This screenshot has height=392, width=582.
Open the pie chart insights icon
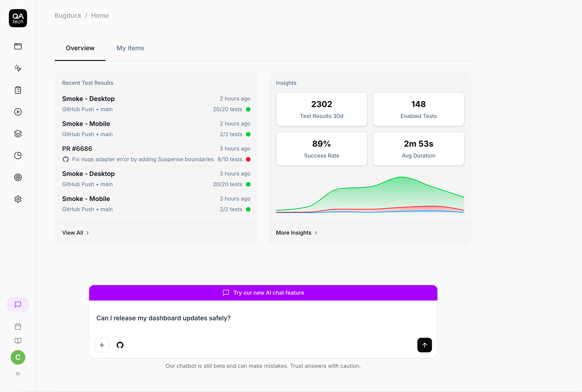point(18,155)
